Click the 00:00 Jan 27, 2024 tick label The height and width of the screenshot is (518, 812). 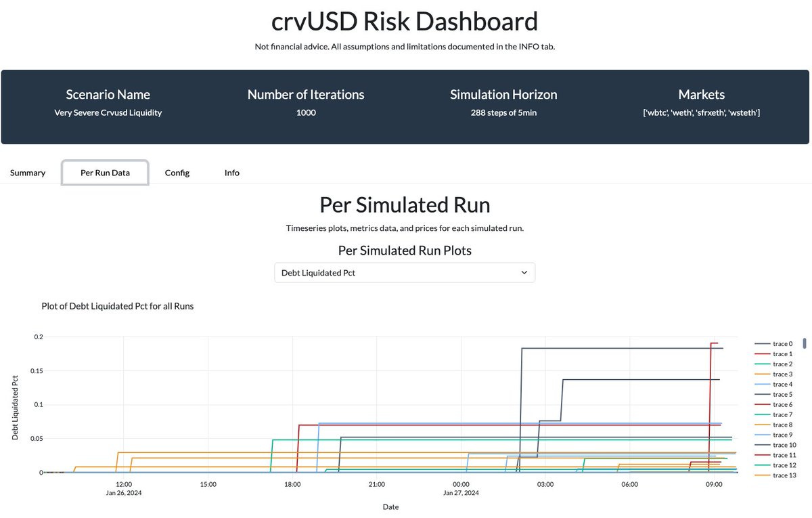(x=461, y=488)
